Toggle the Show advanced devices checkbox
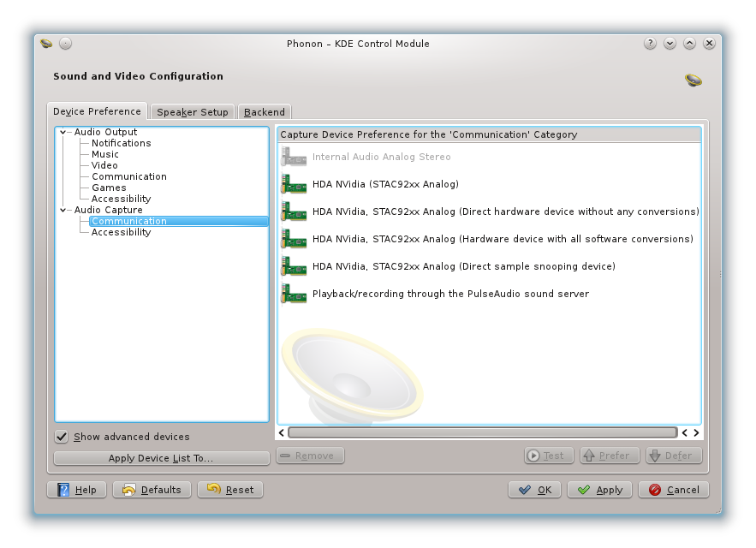Viewport: 756px width, 548px height. (62, 437)
